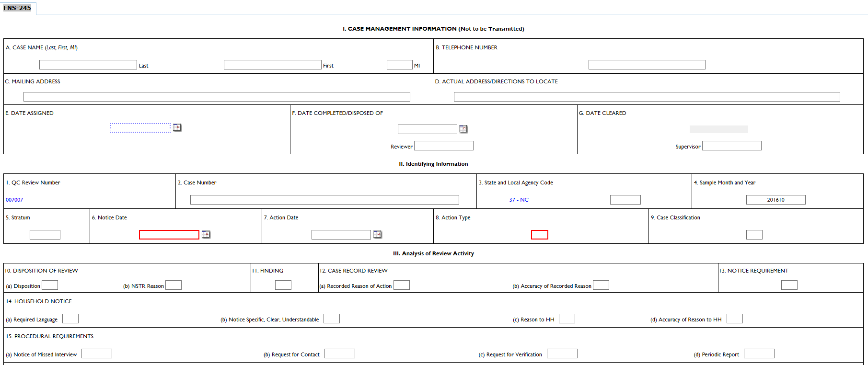The height and width of the screenshot is (365, 868).
Task: Open the Date Assigned calendar picker
Action: click(177, 127)
